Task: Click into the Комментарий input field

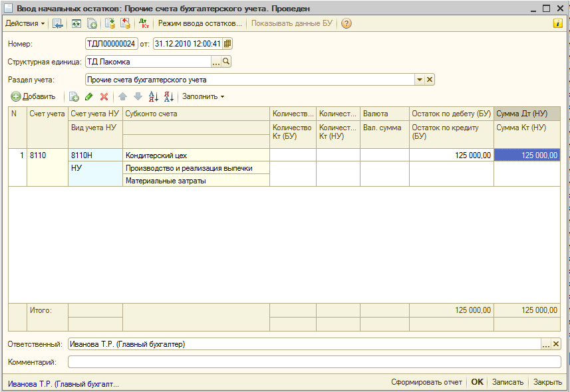Action: (314, 362)
